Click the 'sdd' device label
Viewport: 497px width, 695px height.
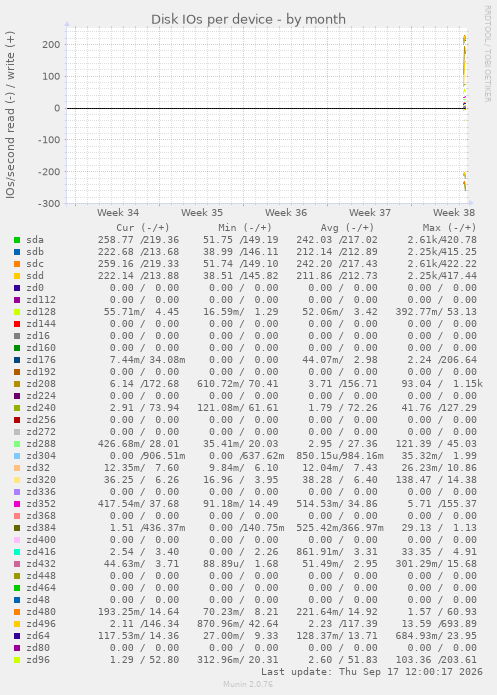(35, 276)
